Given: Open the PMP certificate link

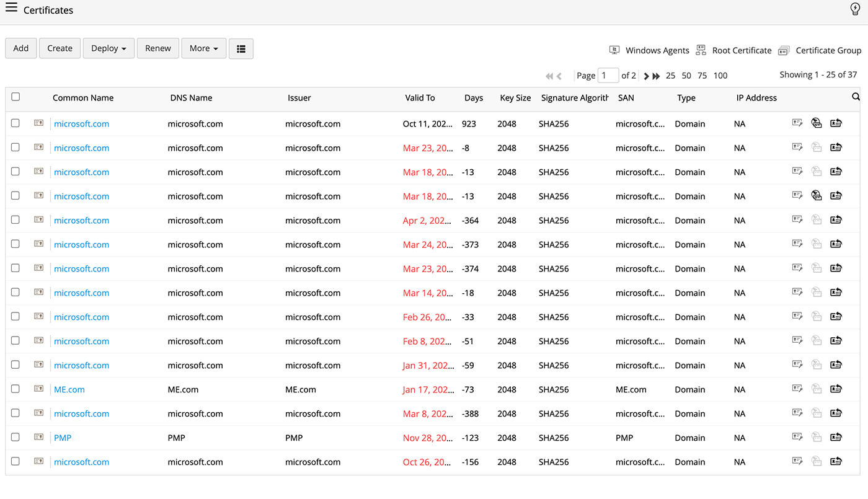Looking at the screenshot, I should click(63, 438).
